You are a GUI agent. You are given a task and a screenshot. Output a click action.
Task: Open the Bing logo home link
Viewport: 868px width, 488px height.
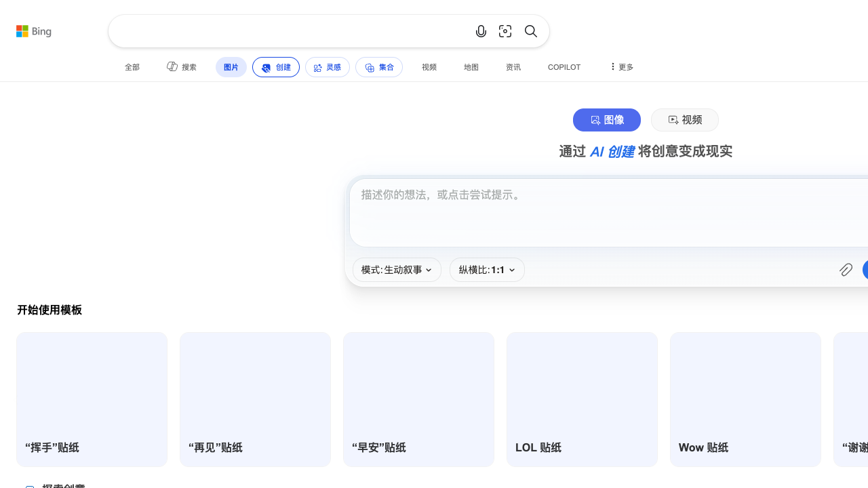34,31
